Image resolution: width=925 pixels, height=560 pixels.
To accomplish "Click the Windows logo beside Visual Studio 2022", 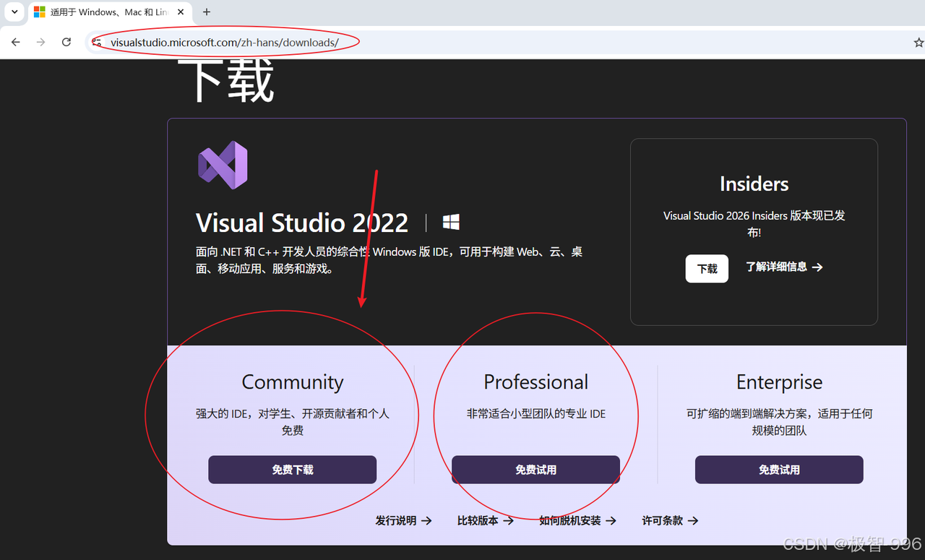I will pos(451,222).
